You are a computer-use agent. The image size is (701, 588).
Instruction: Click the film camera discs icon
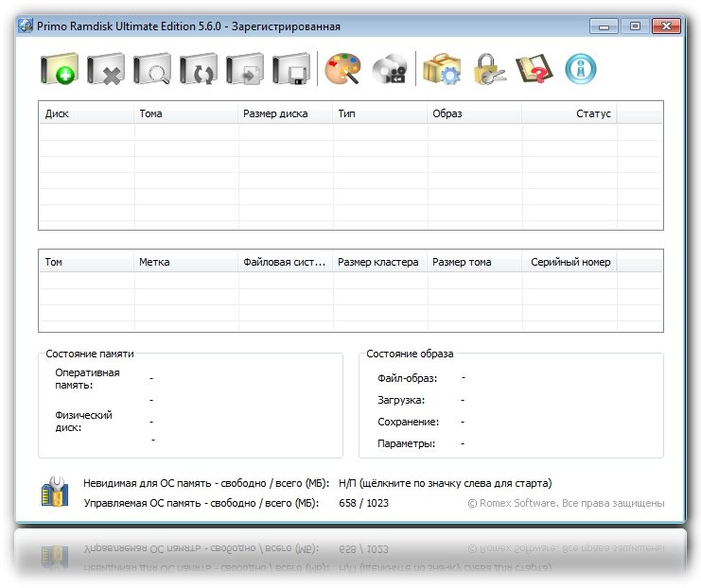click(x=389, y=70)
